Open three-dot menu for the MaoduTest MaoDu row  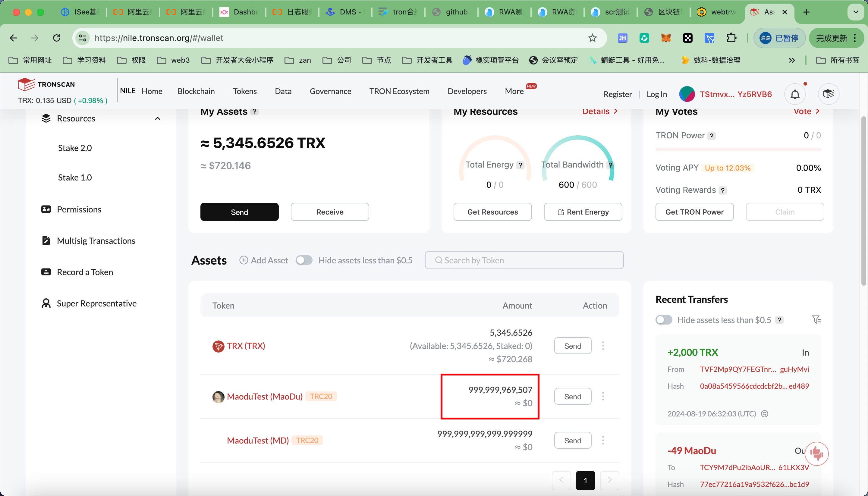[603, 396]
